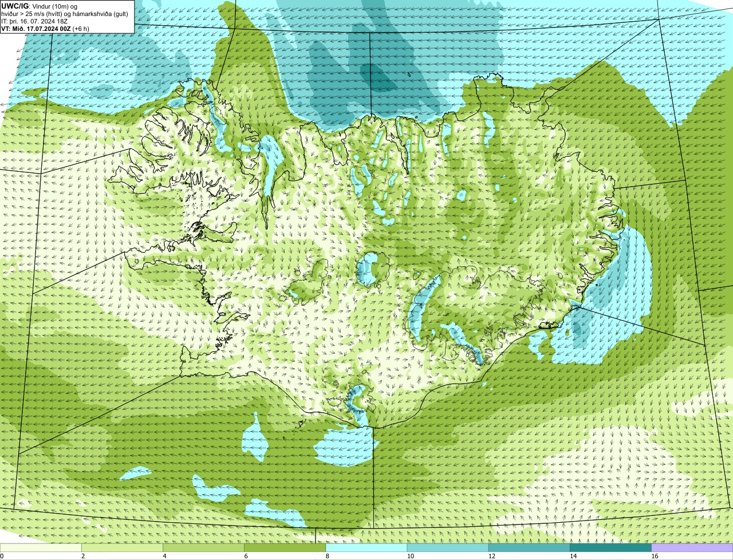Click the colorbar label "4"
The width and height of the screenshot is (733, 560).
click(164, 556)
